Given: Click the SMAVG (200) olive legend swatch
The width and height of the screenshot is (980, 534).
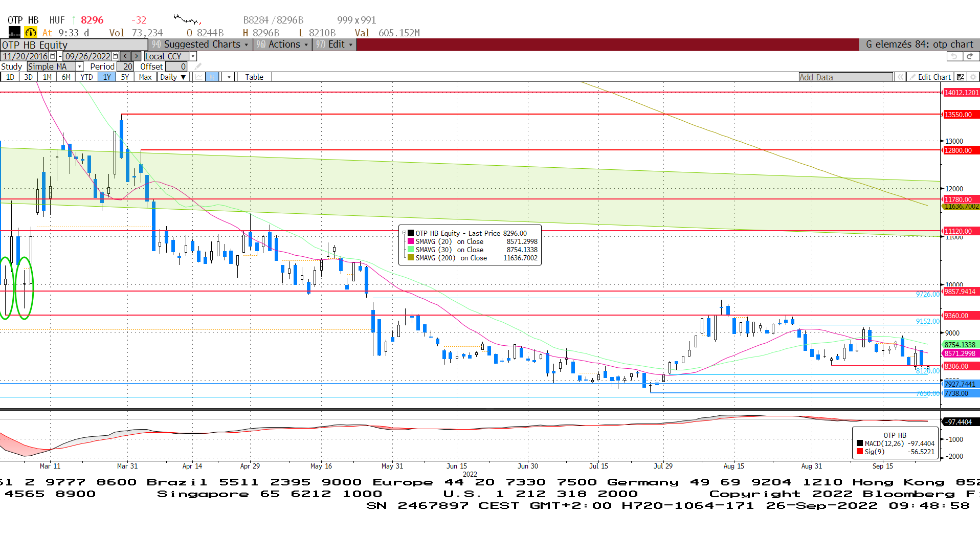Looking at the screenshot, I should tap(410, 258).
